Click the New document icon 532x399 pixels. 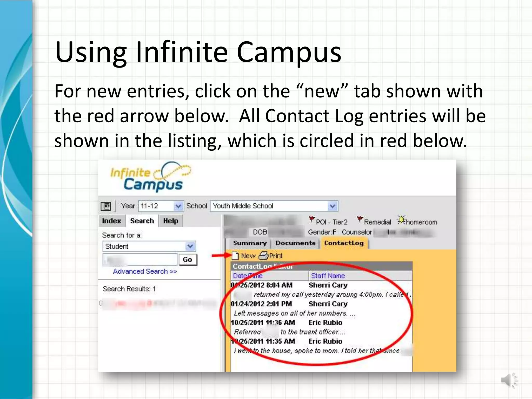(235, 256)
